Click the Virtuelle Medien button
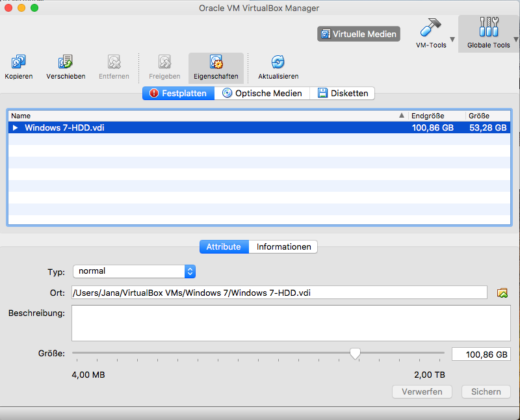This screenshot has width=520, height=420. point(359,34)
